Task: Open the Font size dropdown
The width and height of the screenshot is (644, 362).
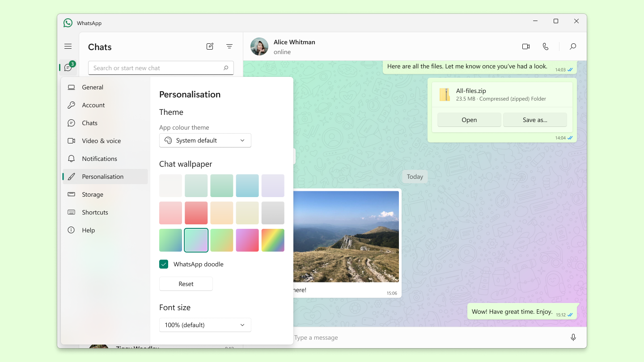Action: pos(205,325)
